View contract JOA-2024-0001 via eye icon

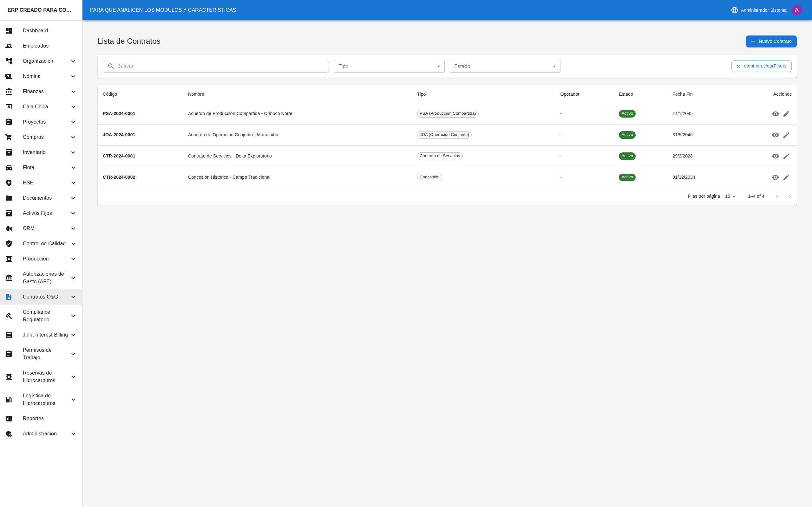point(775,135)
